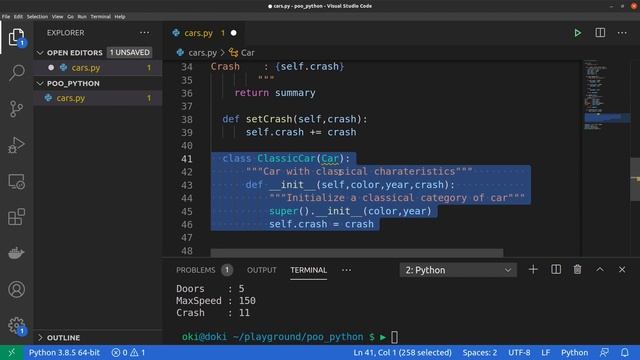The image size is (640, 360).
Task: Open editor More Actions ellipsis
Action: [x=622, y=33]
